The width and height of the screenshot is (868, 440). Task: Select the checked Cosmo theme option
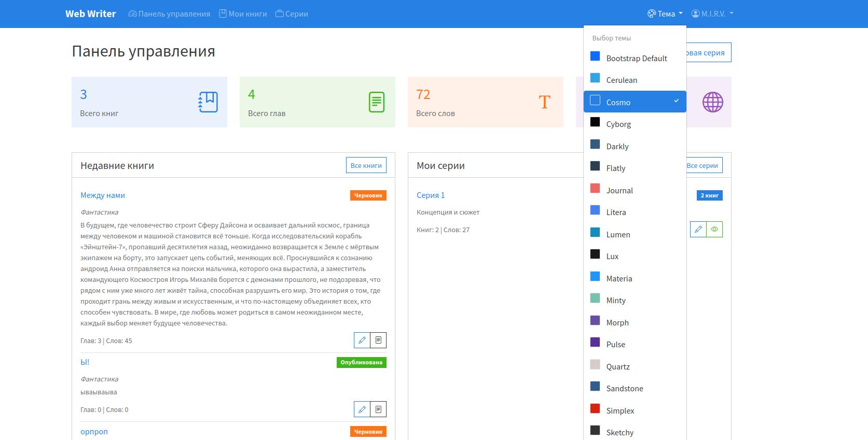pyautogui.click(x=634, y=102)
